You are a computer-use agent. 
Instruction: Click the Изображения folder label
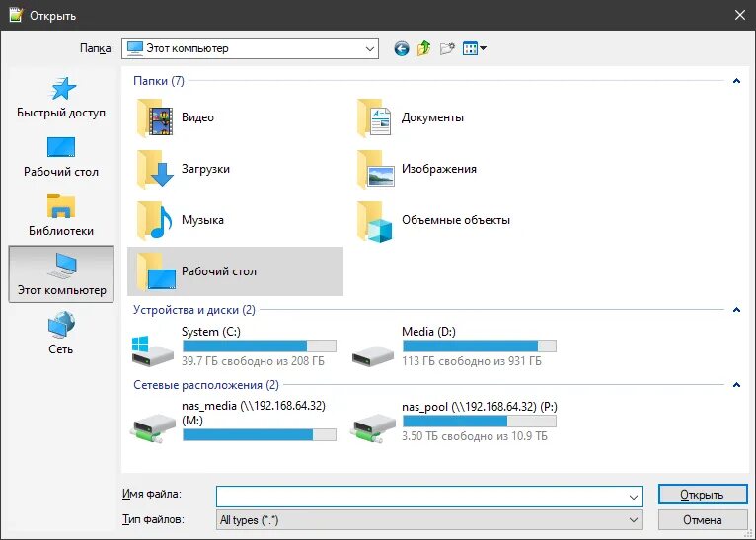(439, 169)
